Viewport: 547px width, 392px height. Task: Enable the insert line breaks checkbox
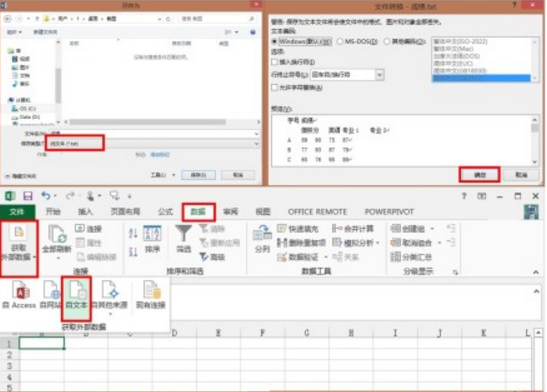click(x=275, y=62)
